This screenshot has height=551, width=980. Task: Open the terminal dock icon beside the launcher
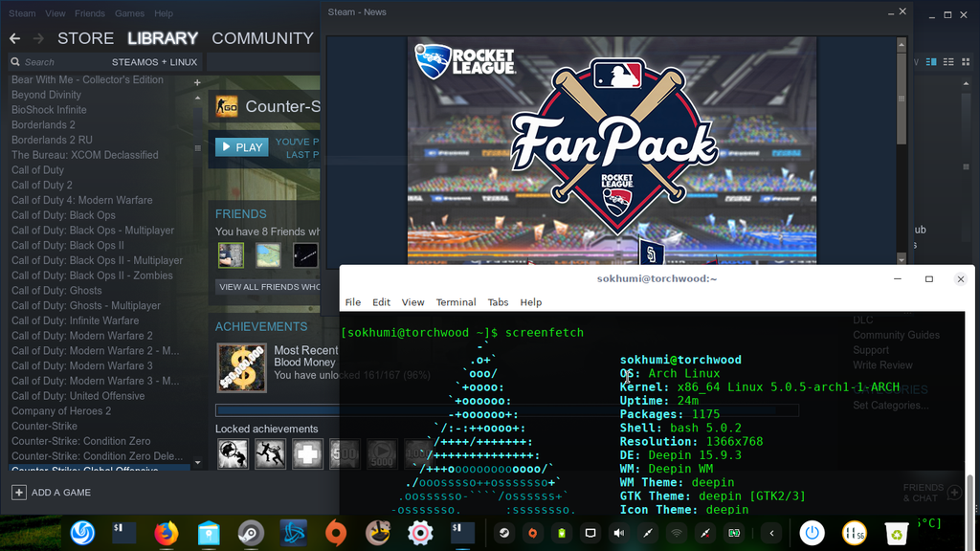tap(124, 533)
